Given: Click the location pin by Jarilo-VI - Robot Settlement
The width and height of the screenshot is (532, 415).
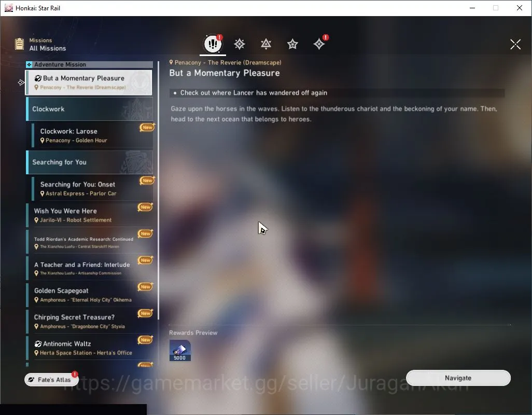Looking at the screenshot, I should 36,220.
